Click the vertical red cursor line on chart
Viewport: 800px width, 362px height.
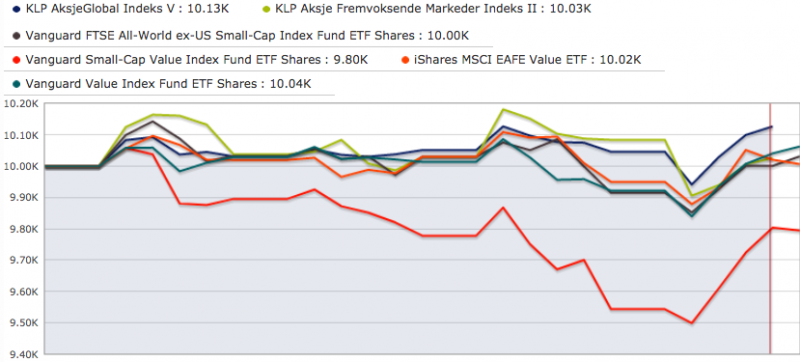[x=770, y=228]
